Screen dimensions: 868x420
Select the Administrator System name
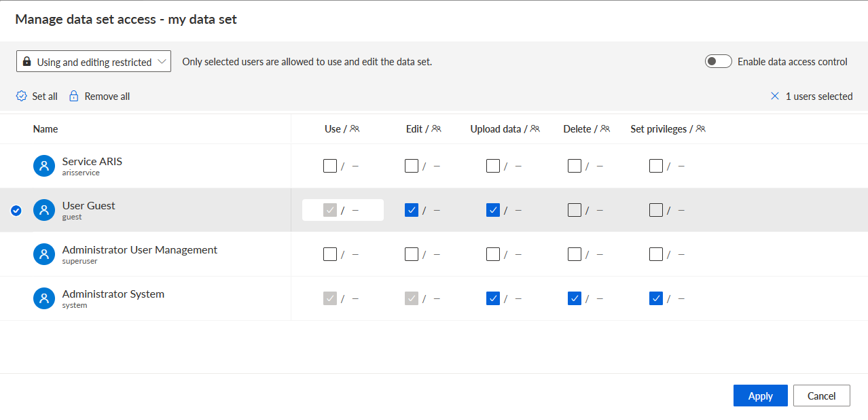(x=113, y=294)
